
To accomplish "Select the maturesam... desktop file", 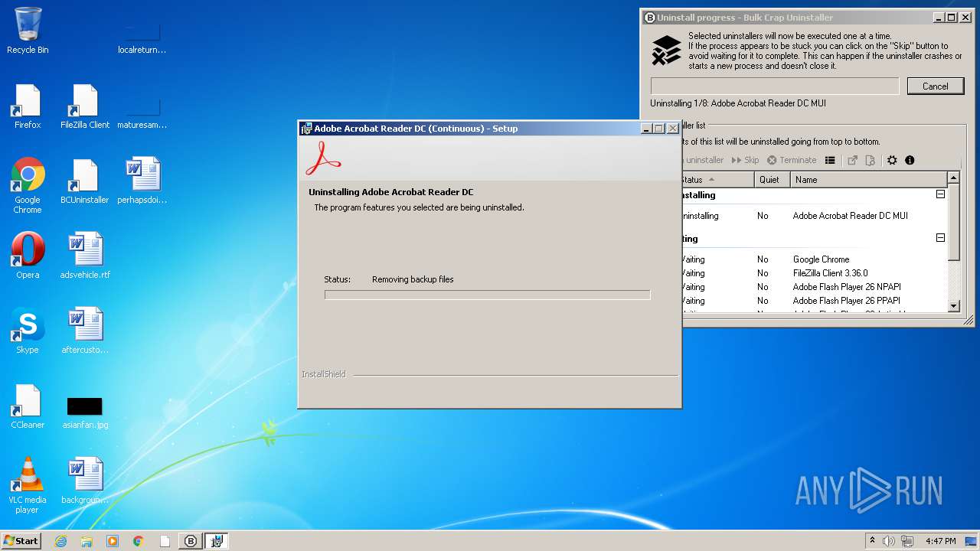I will tap(142, 115).
